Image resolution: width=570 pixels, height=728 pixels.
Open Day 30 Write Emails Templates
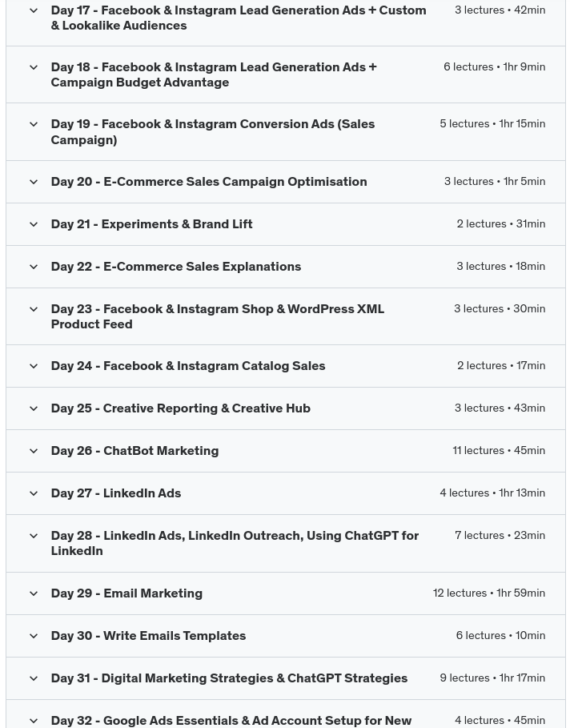pos(148,636)
